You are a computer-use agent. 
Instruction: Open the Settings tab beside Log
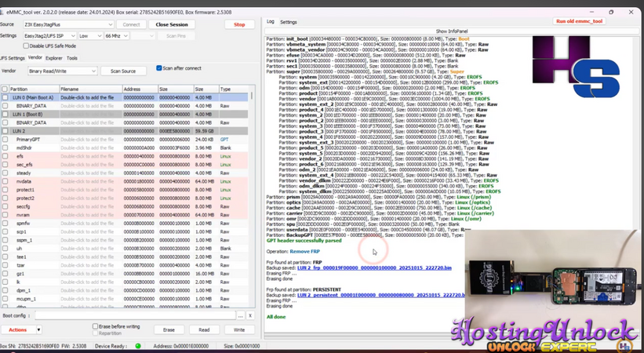pos(289,22)
